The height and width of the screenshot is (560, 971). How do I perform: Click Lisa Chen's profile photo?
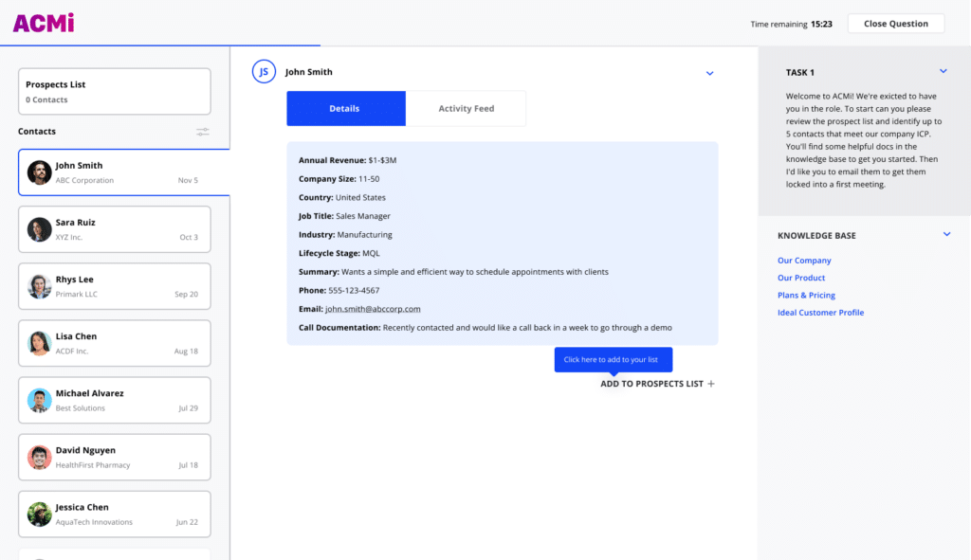pyautogui.click(x=39, y=343)
